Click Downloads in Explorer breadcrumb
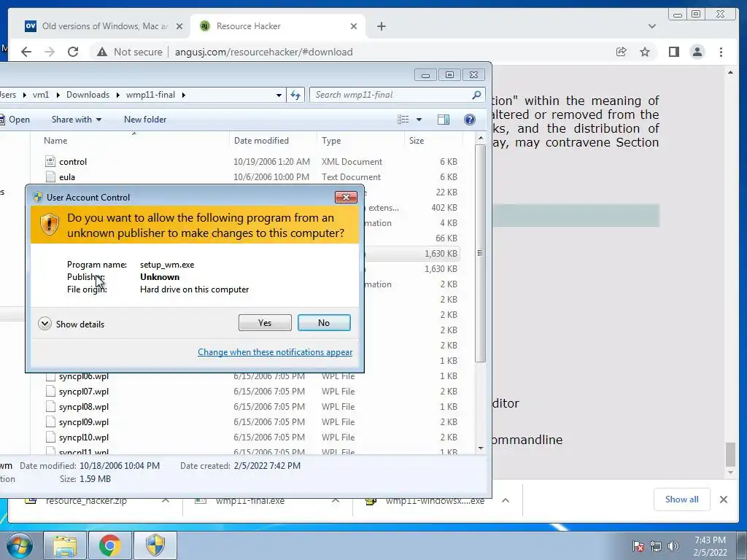 [88, 95]
